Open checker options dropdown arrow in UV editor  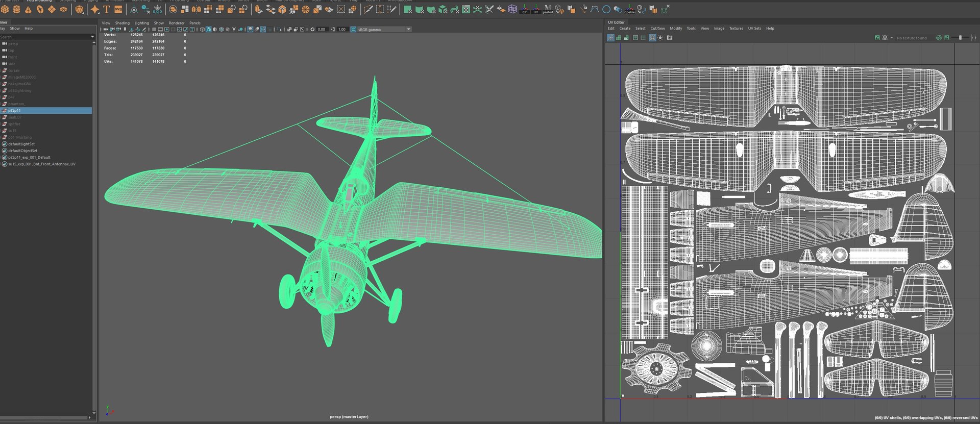[x=892, y=38]
